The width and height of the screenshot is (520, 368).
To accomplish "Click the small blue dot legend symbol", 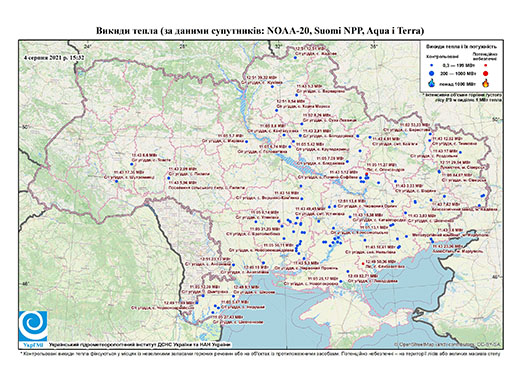I will click(x=432, y=66).
